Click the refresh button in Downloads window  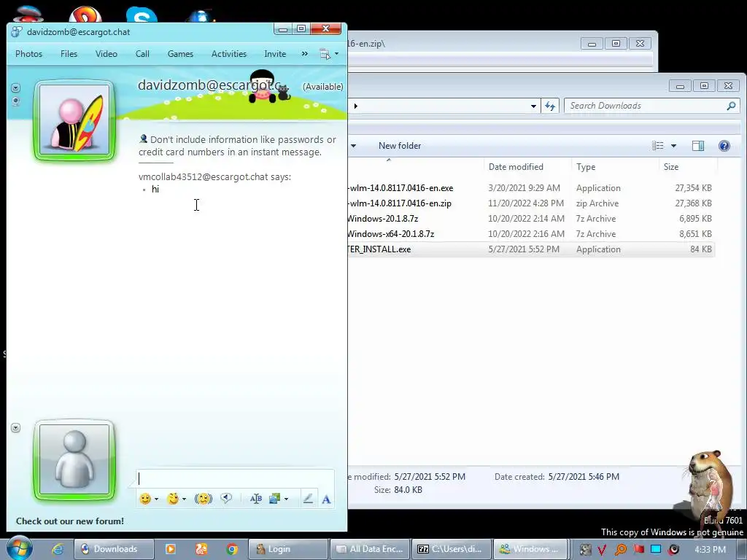[x=550, y=106]
